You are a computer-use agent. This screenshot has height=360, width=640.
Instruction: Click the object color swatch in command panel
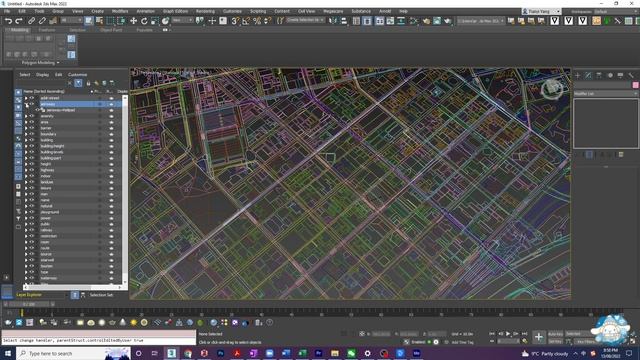coord(636,85)
